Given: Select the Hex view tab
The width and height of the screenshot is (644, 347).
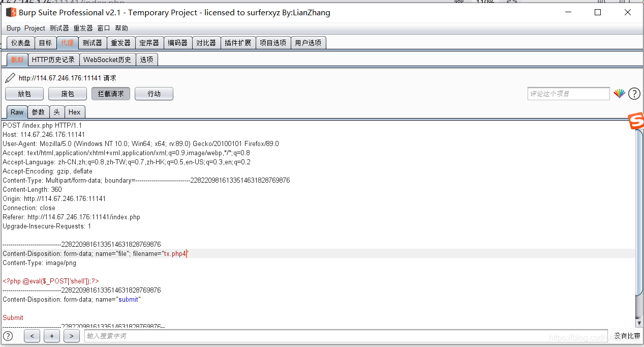Looking at the screenshot, I should point(75,112).
